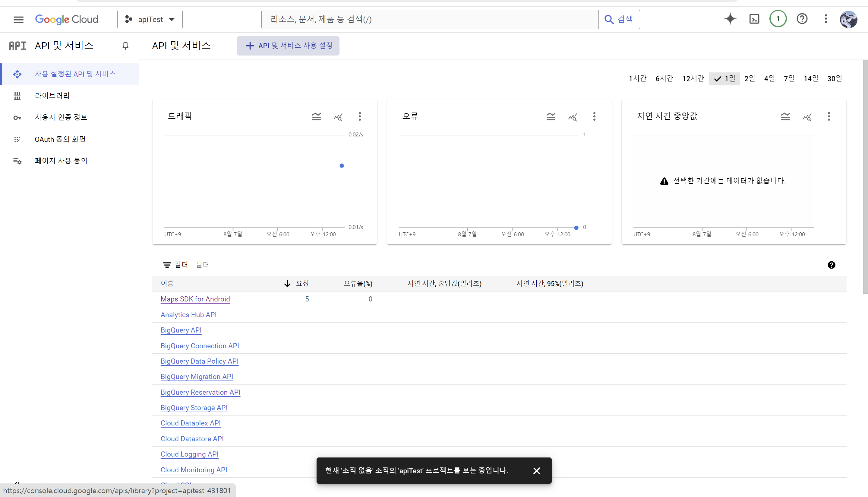Open the BigQuery API link
868x497 pixels.
coord(181,330)
